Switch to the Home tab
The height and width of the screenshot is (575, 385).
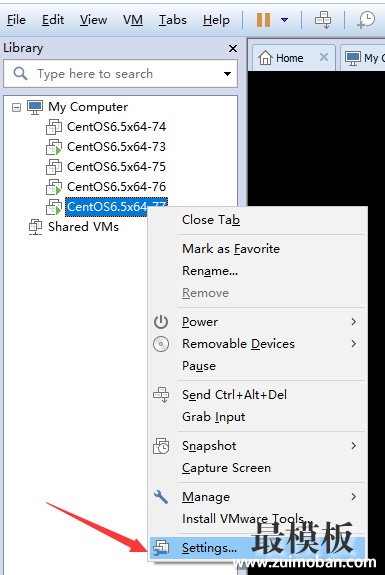point(281,58)
